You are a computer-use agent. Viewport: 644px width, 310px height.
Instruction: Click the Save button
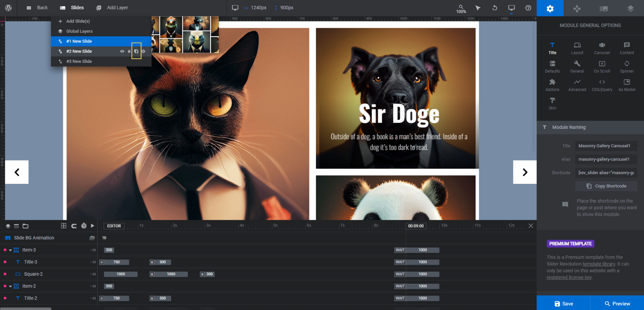563,303
